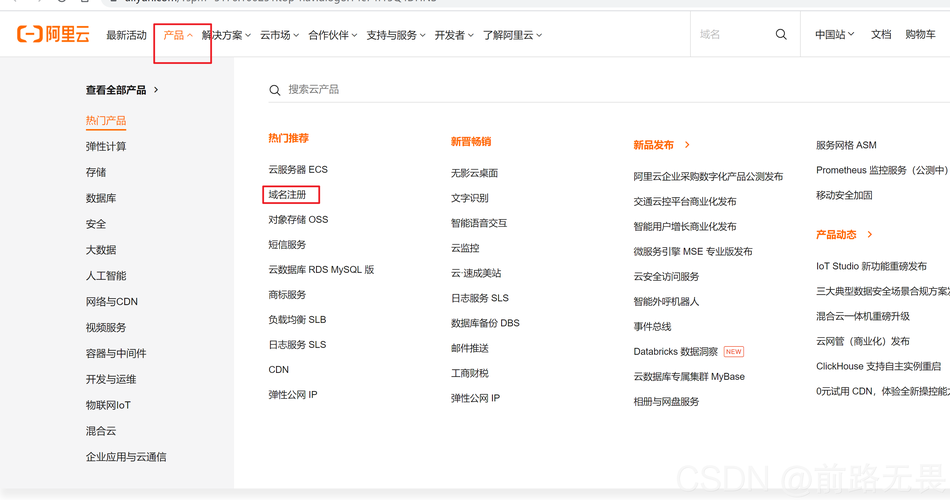Collapse the 产品 dropdown menu

[178, 35]
